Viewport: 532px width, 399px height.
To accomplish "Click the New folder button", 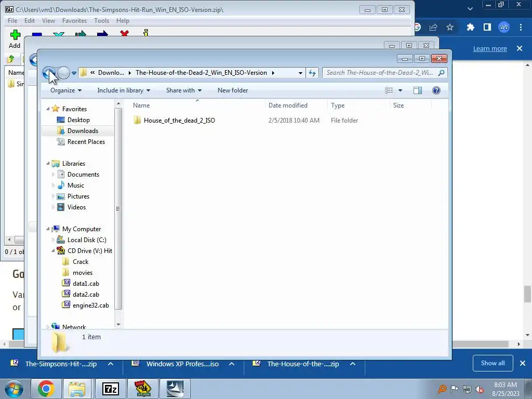I will coord(233,90).
